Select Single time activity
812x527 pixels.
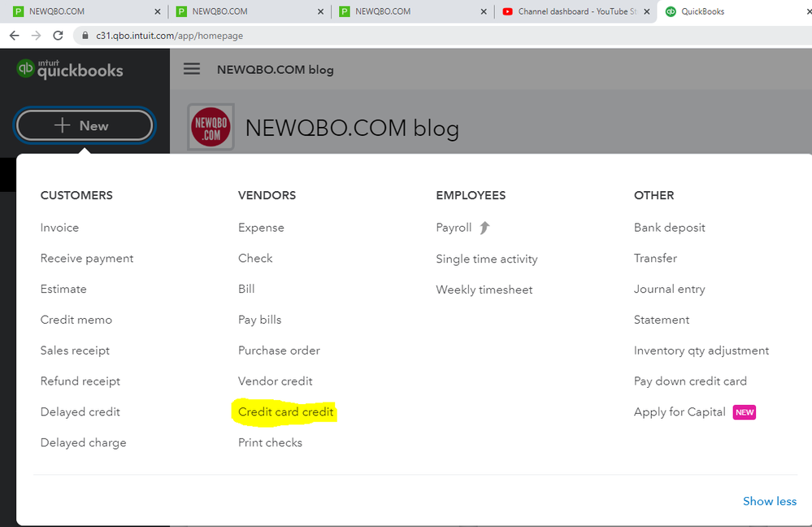[487, 259]
